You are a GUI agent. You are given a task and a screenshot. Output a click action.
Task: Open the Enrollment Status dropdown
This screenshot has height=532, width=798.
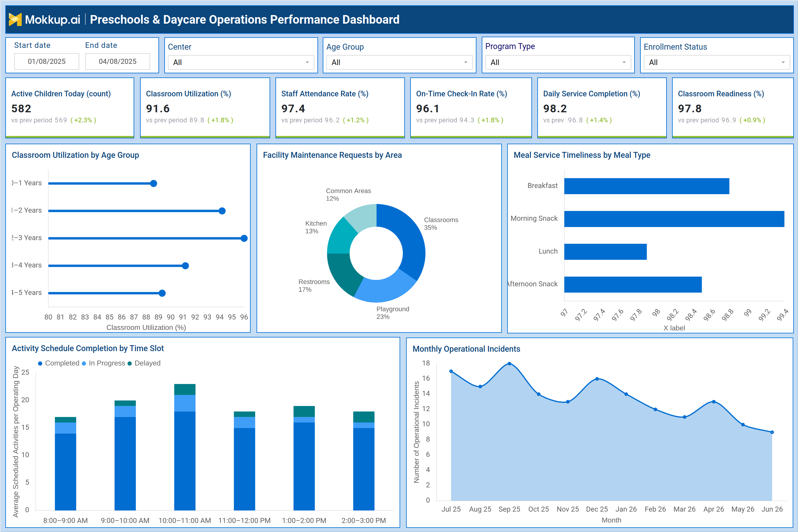716,62
